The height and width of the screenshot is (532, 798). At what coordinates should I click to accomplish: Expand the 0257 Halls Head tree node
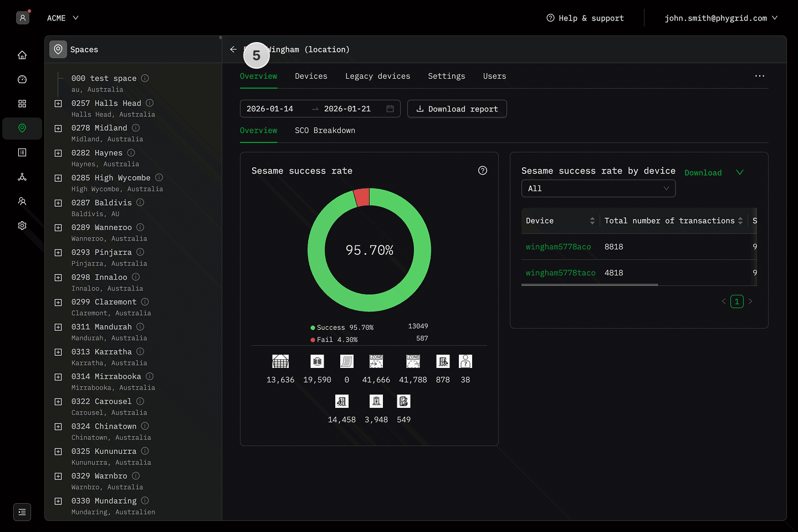point(58,104)
